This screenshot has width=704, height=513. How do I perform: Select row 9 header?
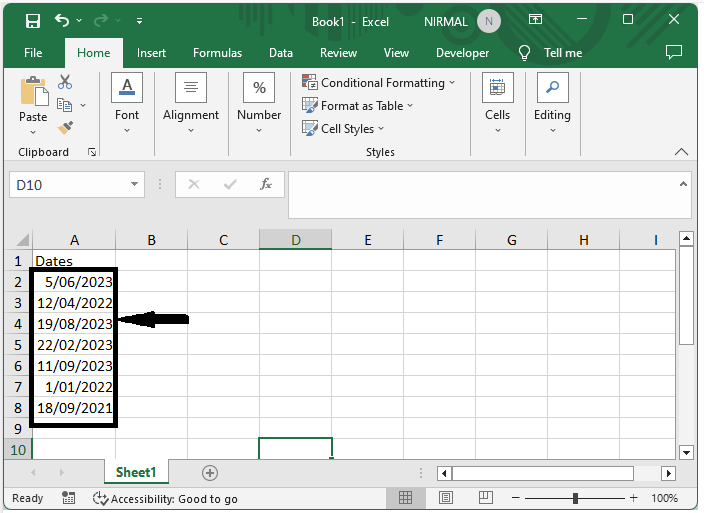click(18, 429)
